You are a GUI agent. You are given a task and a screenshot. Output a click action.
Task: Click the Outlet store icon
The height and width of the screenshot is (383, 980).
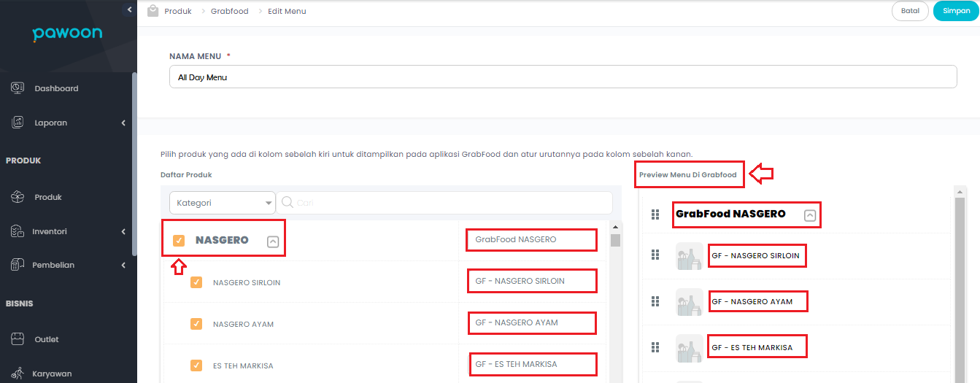18,339
